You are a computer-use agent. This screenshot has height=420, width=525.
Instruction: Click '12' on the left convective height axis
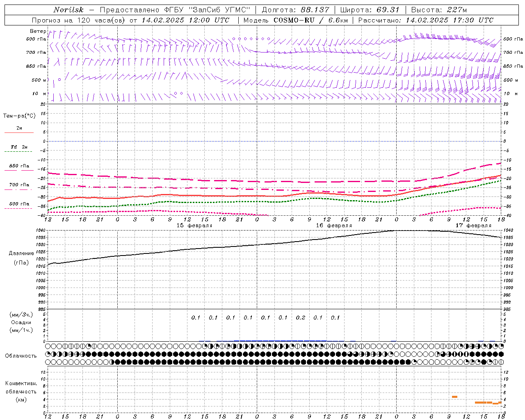tap(43, 372)
